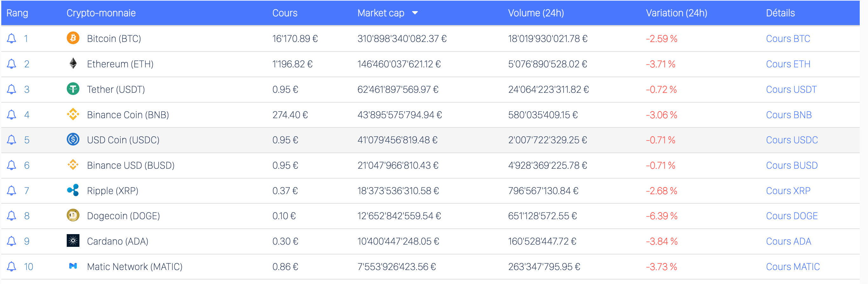
Task: Open the Cours BTC details link
Action: tap(788, 38)
